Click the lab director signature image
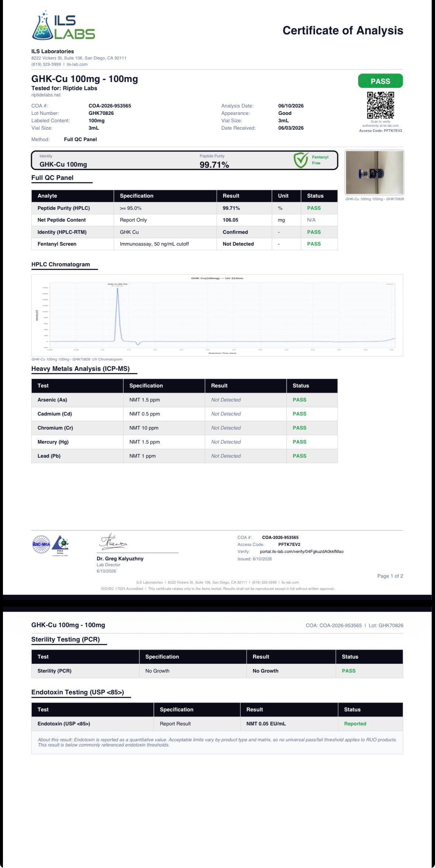 [113, 541]
